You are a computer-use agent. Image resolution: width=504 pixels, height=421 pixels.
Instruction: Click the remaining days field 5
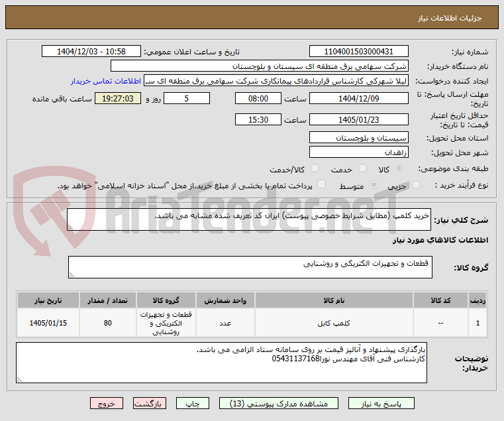(187, 99)
